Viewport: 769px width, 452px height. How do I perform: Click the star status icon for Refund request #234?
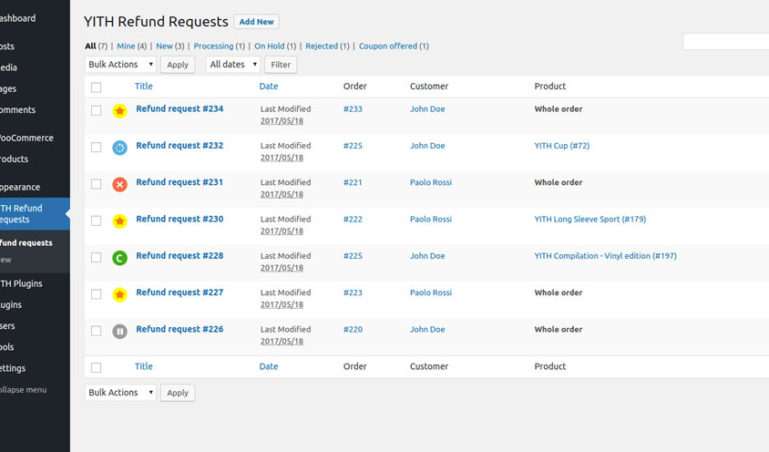coord(120,111)
